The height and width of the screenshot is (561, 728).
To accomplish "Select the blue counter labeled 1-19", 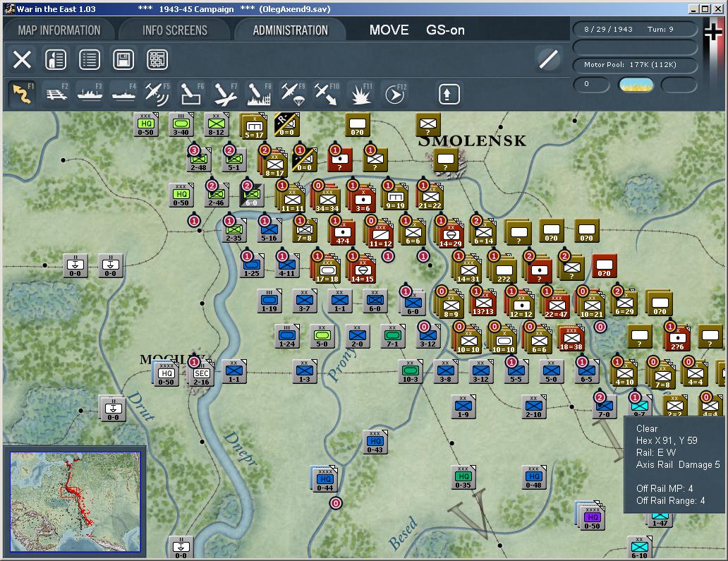I will (269, 301).
